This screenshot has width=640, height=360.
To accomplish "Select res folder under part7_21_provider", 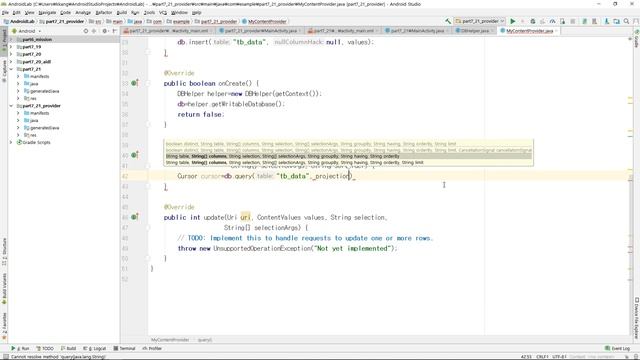I will pos(30,135).
